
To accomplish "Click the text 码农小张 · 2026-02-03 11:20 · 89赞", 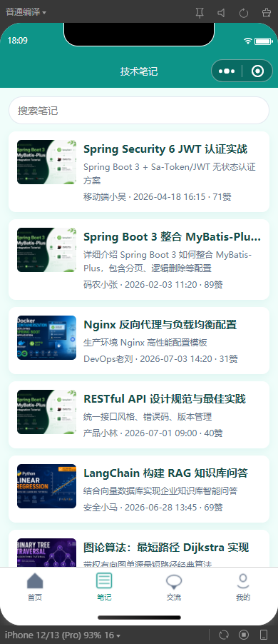I will coord(153,285).
